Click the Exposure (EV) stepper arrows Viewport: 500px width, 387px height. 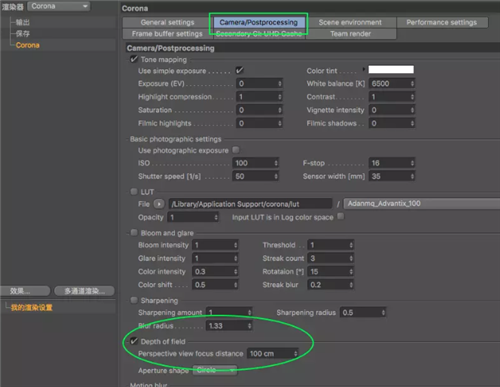280,84
